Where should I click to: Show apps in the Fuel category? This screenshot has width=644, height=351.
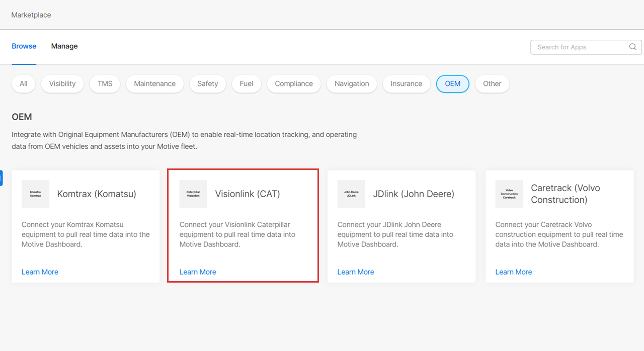(247, 84)
